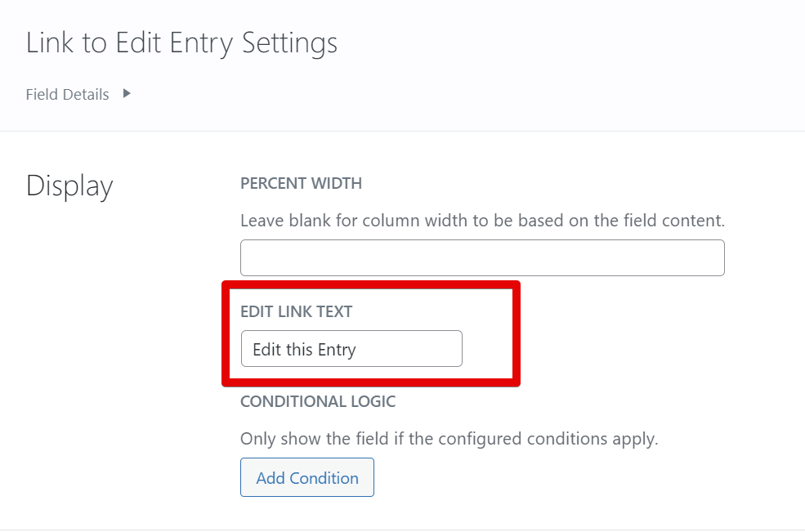Screen dimensions: 805x532
Task: Click the word 'Entry' in the link text field
Action: tap(336, 350)
